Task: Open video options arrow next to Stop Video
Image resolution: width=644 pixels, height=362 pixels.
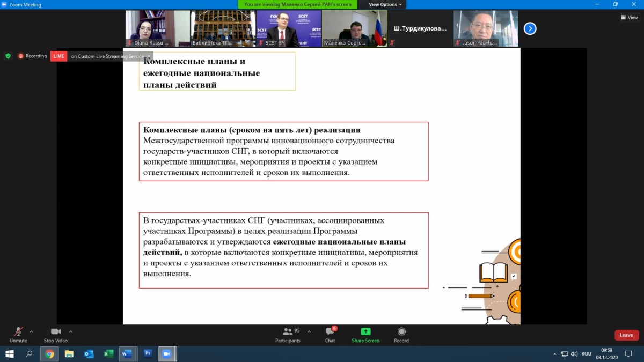Action: click(x=70, y=331)
